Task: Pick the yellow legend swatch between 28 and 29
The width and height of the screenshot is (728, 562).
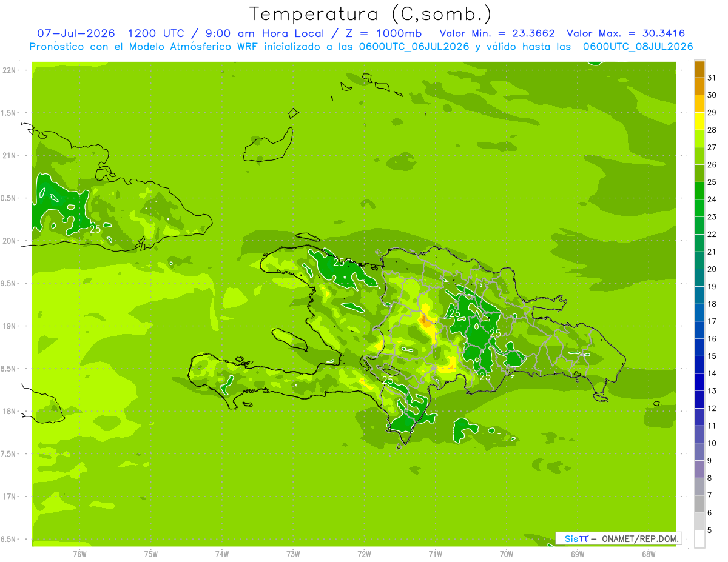Action: [x=699, y=122]
